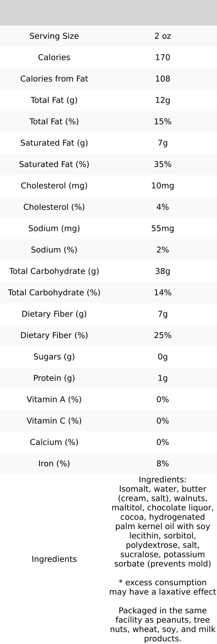Screen dimensions: 217x644
Task: Click the Dietary Fiber (%) label
Action: point(54,335)
